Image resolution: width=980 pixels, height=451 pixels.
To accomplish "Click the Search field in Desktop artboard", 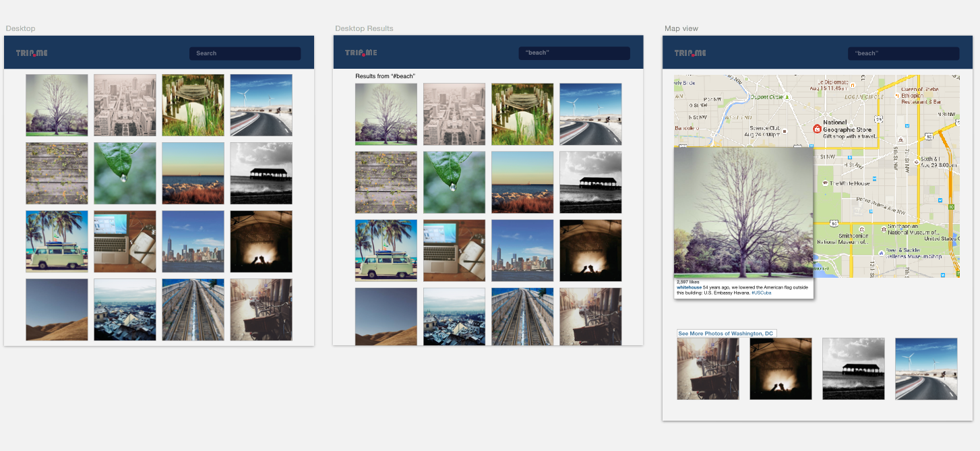I will point(245,53).
